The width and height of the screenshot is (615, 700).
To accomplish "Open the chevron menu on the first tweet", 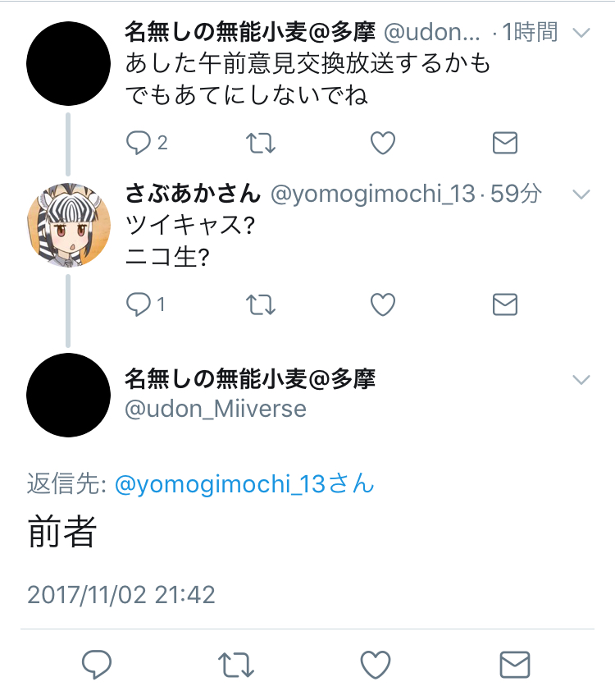I will click(x=581, y=33).
